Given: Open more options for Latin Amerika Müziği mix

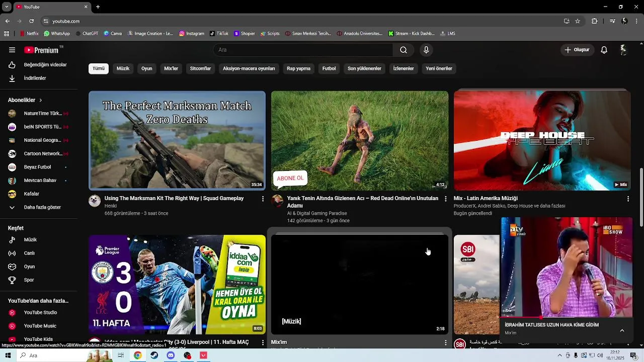Looking at the screenshot, I should tap(628, 199).
